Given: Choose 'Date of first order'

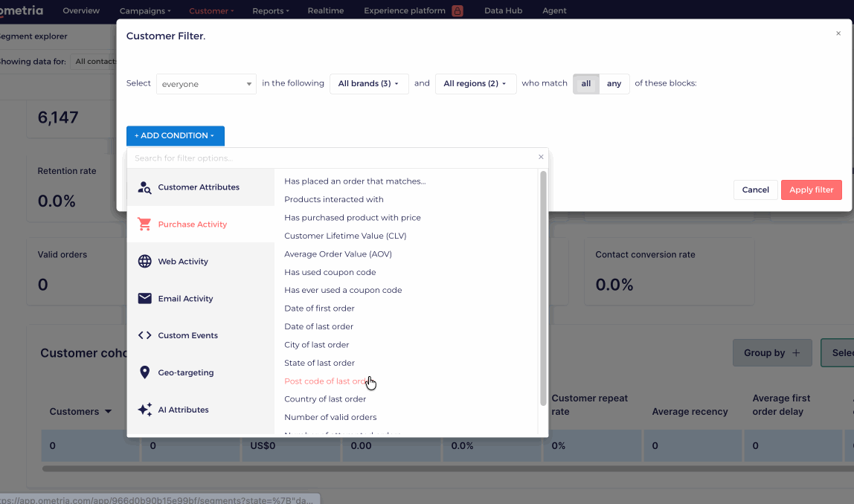Looking at the screenshot, I should click(319, 308).
